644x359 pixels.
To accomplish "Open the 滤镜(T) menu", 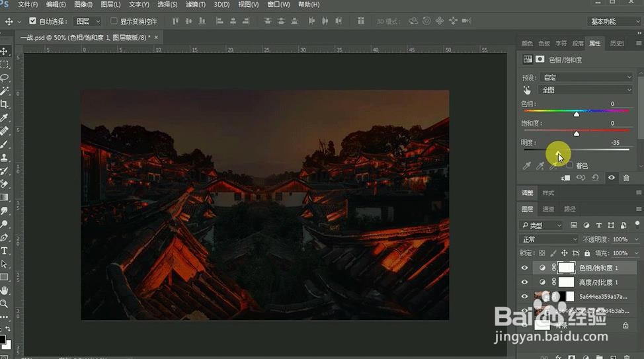I will [195, 5].
